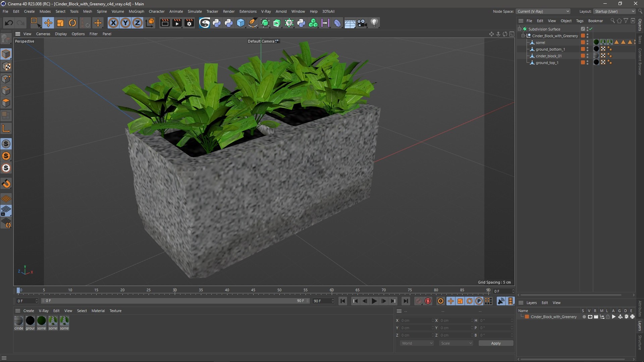Go to end of animation
The image size is (644, 362).
click(406, 301)
